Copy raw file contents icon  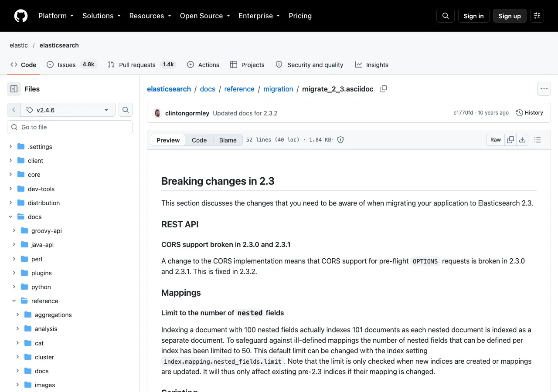point(510,140)
